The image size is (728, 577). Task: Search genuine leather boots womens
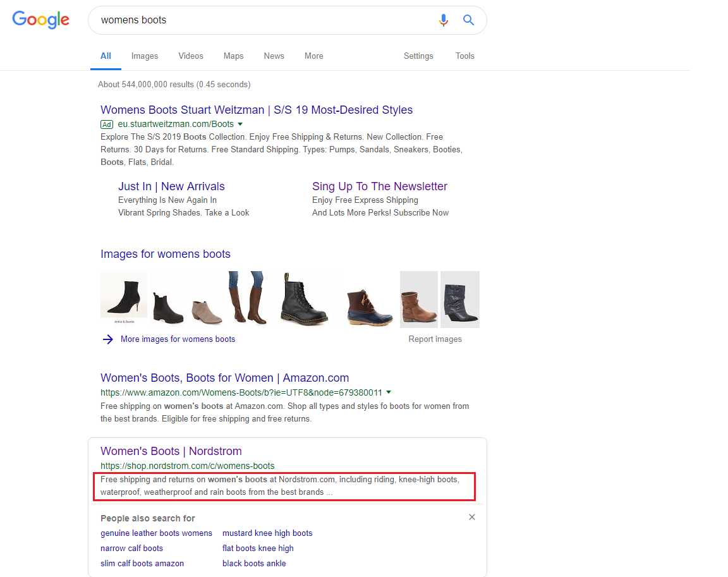pos(157,533)
